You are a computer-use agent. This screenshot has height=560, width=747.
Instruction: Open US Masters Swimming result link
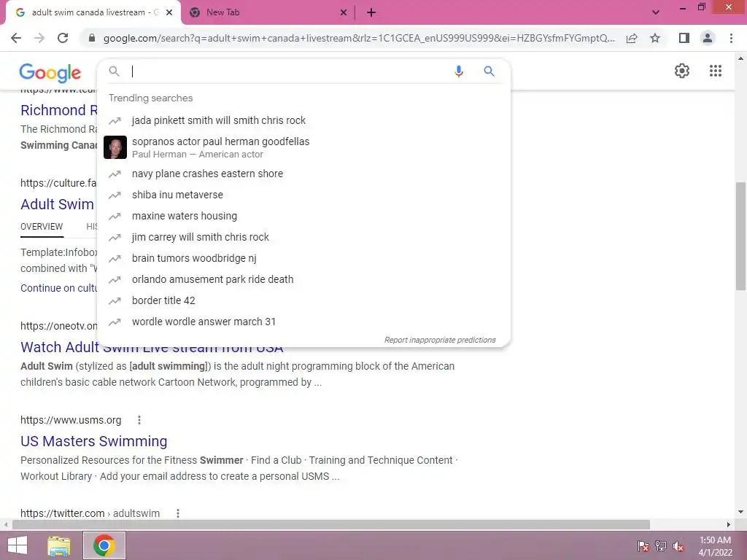(x=94, y=441)
